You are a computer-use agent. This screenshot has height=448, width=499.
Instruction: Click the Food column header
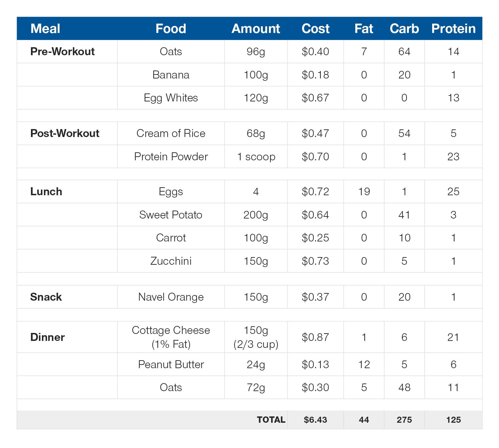point(171,29)
